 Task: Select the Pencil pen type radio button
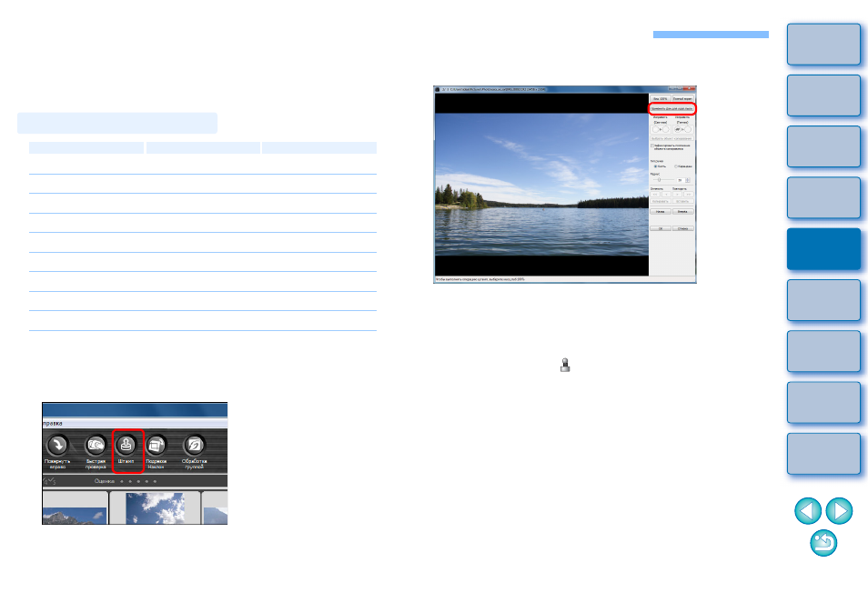click(x=676, y=166)
